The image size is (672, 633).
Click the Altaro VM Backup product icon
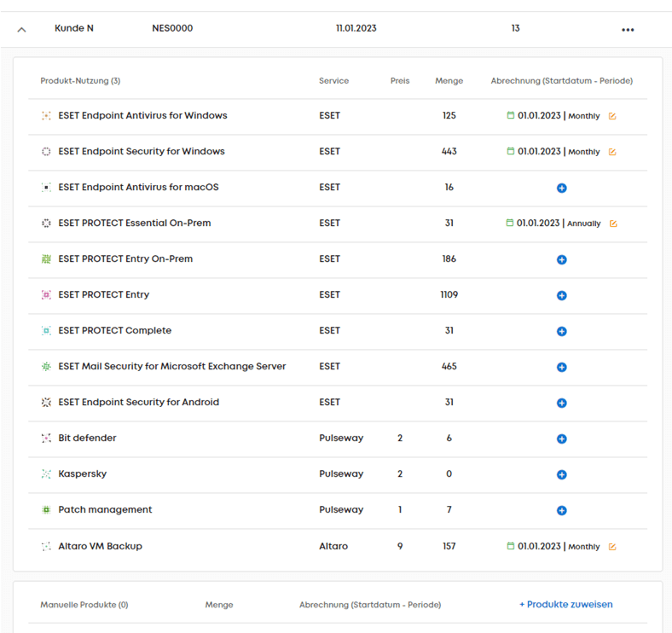coord(46,546)
